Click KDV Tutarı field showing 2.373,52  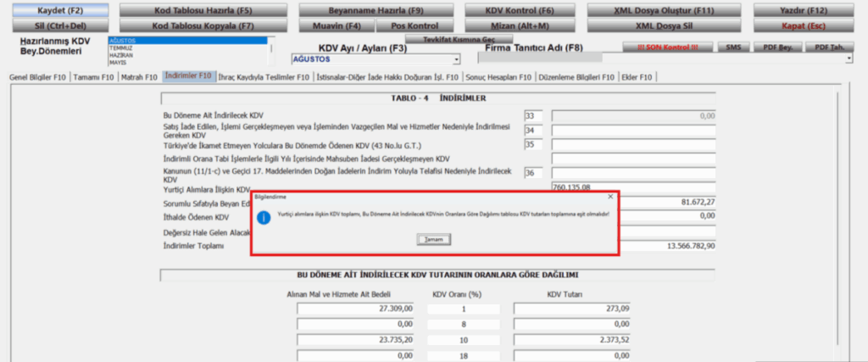572,341
